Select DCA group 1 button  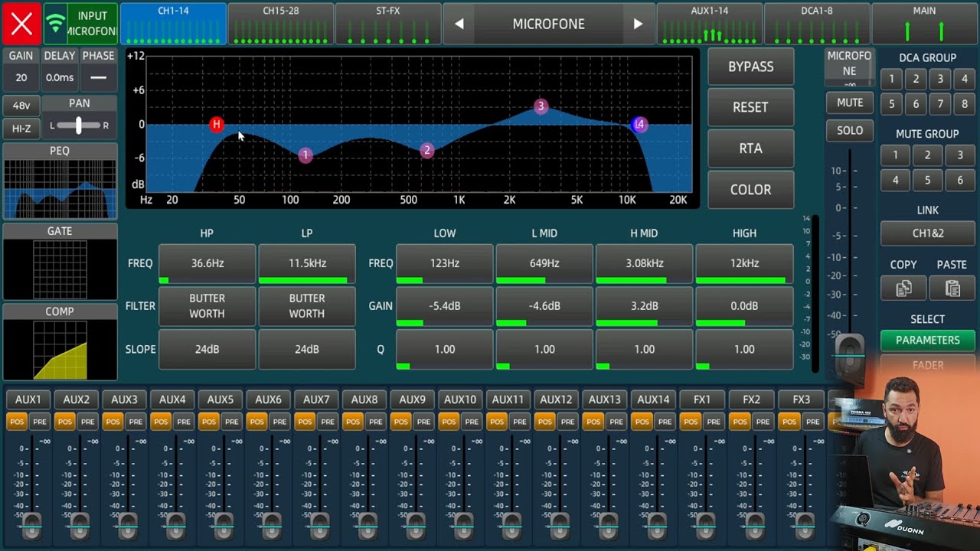891,79
